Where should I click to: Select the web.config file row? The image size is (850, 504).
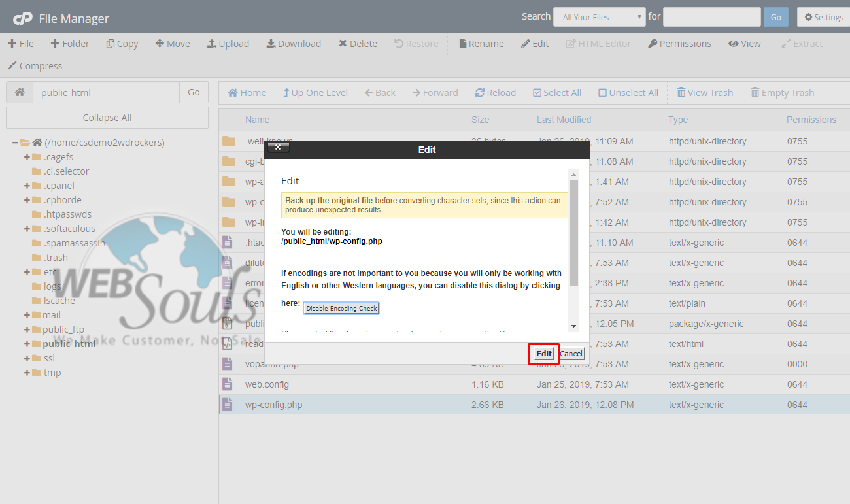[534, 384]
